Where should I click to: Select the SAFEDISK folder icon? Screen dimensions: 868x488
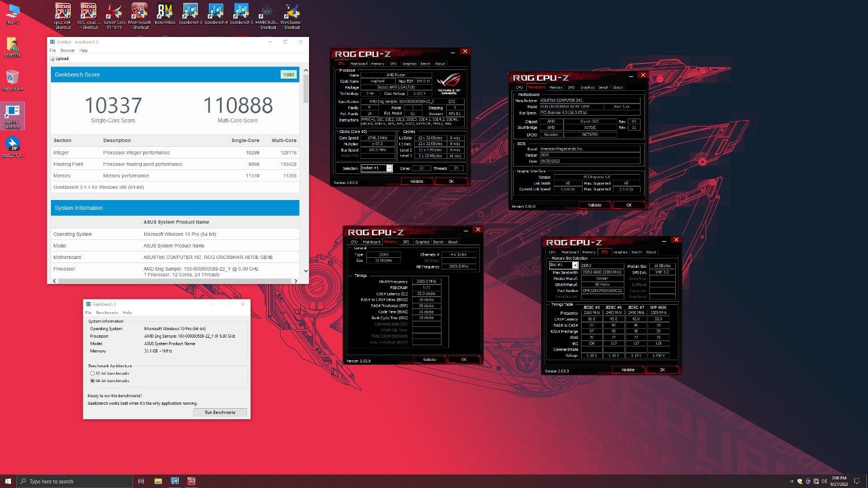[13, 47]
